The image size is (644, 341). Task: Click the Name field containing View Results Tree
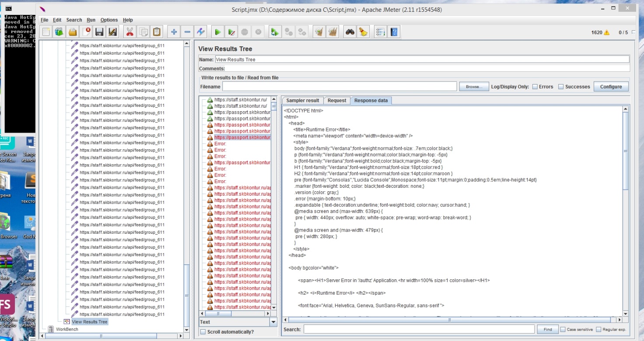pos(422,60)
